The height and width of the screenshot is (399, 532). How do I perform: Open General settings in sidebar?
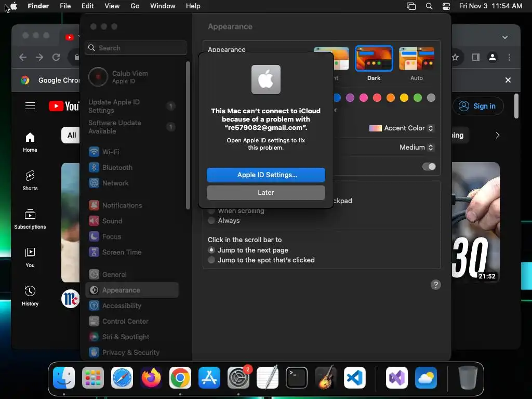(132, 274)
